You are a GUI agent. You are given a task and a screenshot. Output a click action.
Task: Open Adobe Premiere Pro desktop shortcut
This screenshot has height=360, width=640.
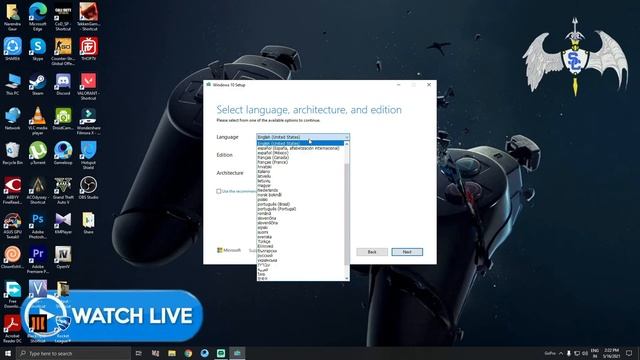click(38, 259)
